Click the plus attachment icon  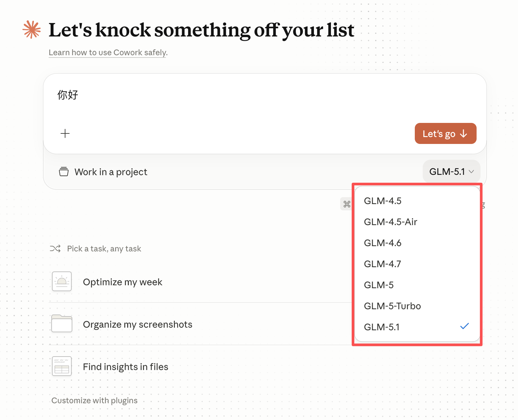point(65,133)
